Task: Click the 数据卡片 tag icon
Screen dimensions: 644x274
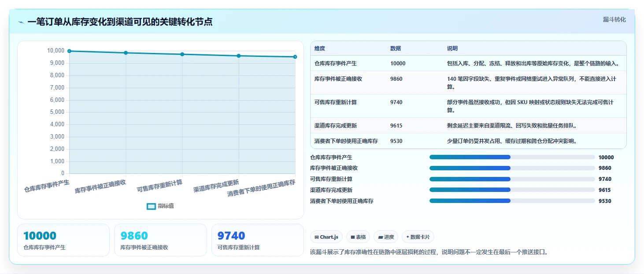Action: [407, 237]
